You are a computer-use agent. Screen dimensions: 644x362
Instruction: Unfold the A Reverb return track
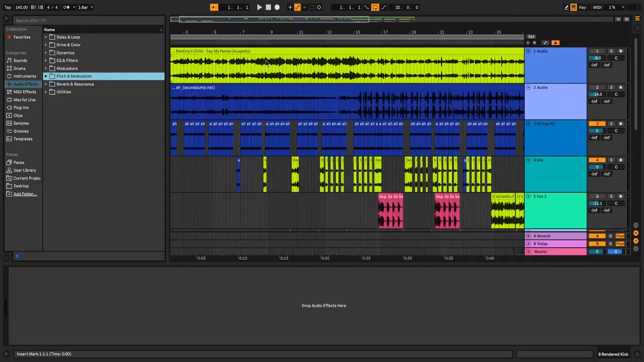[528, 236]
